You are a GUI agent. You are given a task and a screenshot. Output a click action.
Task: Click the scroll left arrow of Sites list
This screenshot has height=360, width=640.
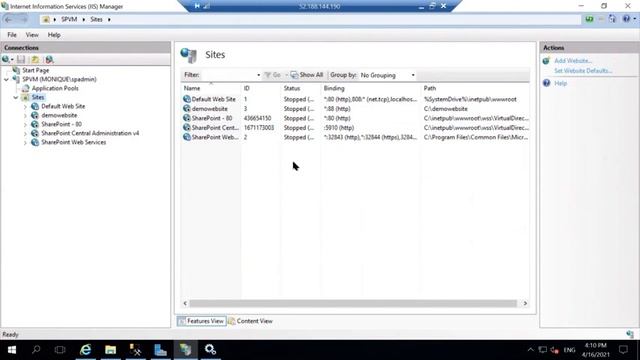click(x=185, y=303)
